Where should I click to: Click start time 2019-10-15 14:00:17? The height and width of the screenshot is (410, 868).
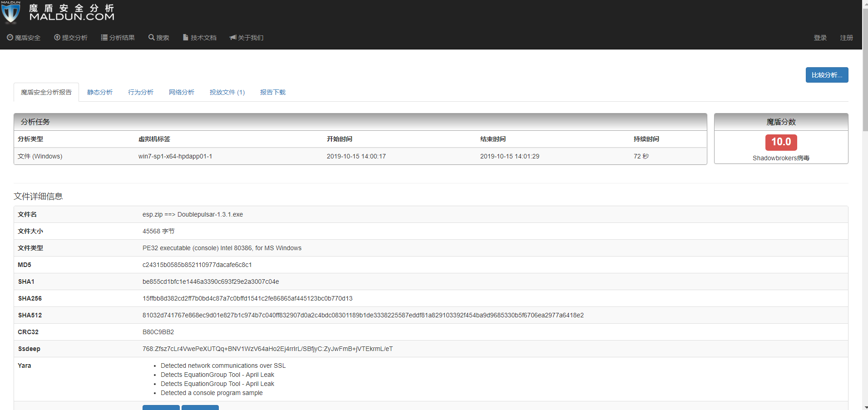[x=356, y=156]
